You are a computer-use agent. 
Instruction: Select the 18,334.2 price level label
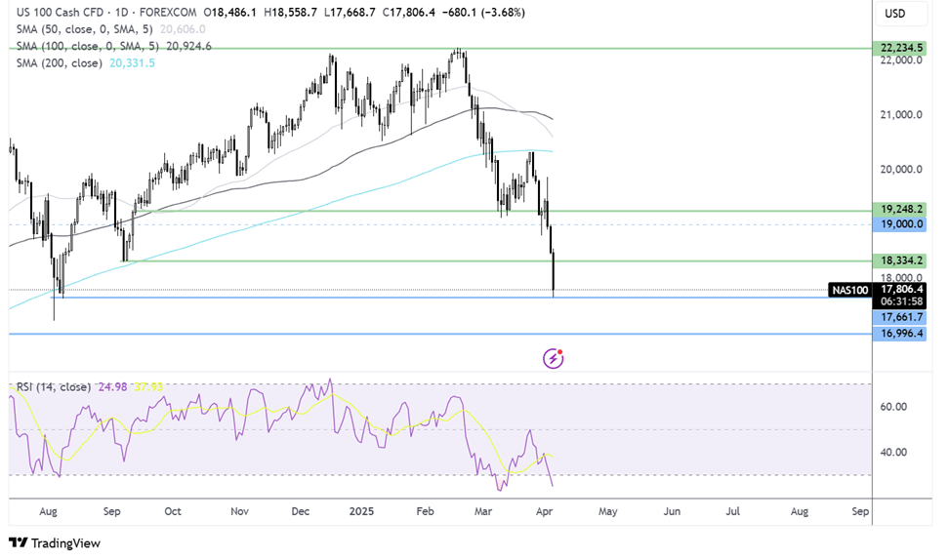point(900,260)
